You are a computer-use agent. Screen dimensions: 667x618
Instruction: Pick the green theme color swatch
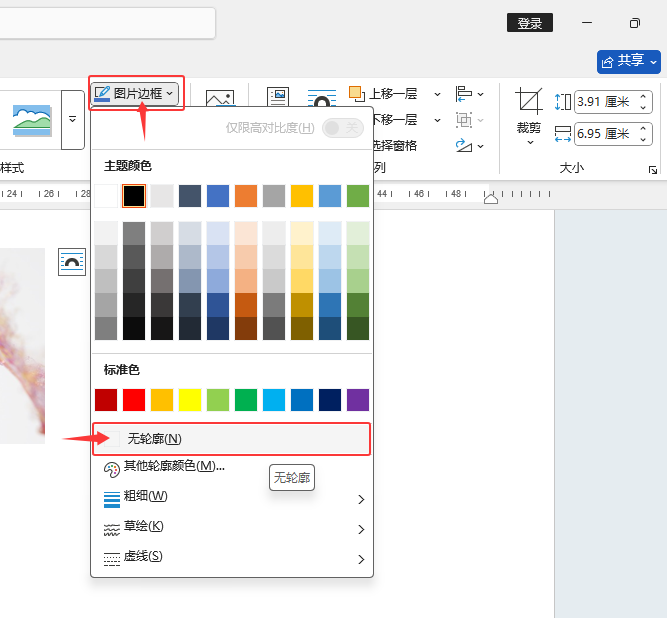[358, 196]
